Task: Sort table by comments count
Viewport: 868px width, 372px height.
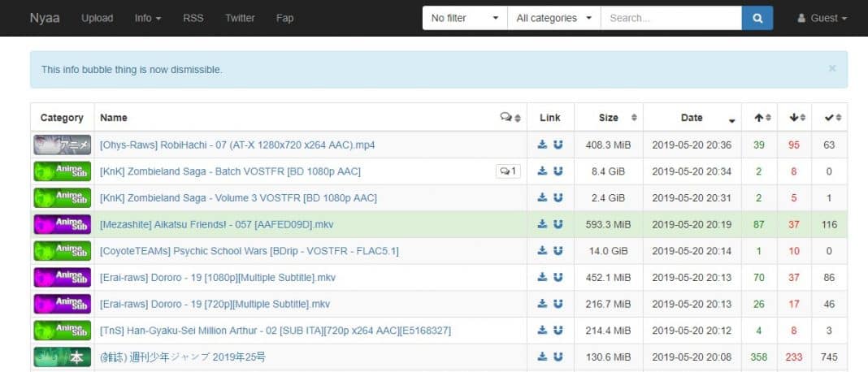Action: pos(510,117)
